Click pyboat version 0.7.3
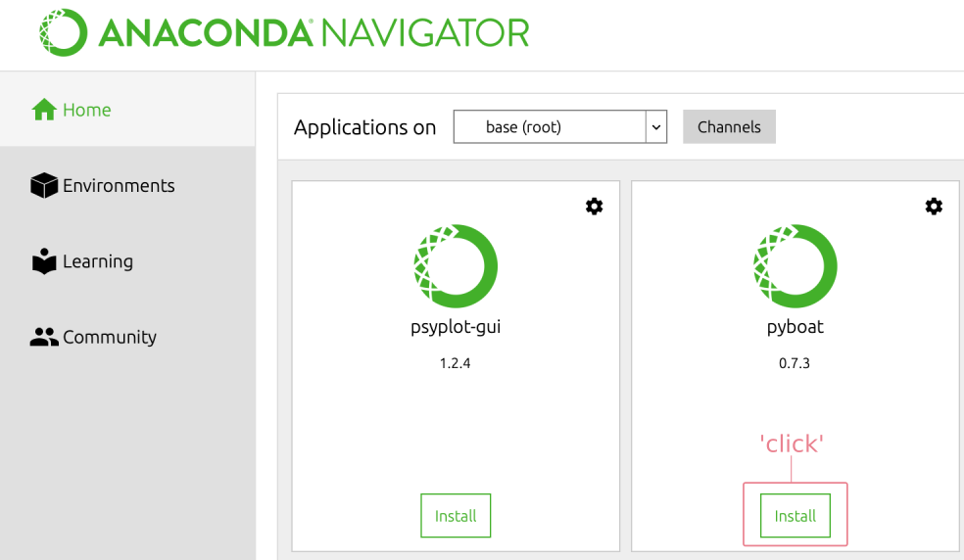This screenshot has height=560, width=964. (795, 363)
